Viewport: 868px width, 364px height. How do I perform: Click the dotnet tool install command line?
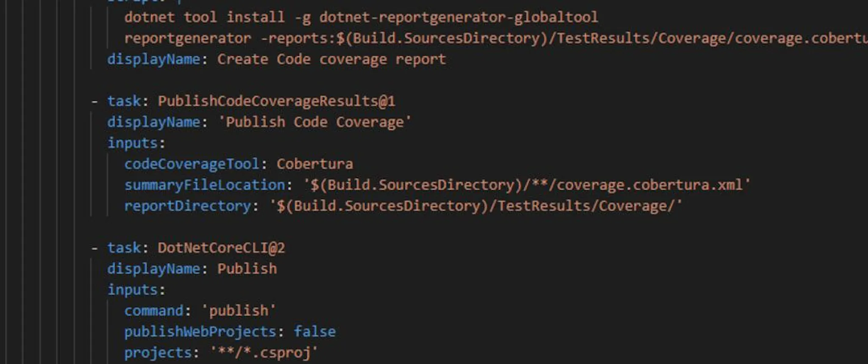pos(361,17)
